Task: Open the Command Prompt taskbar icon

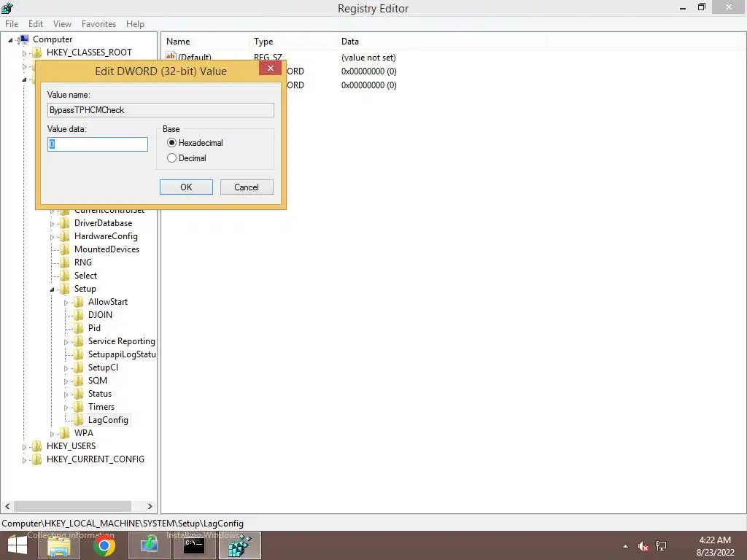Action: (194, 545)
